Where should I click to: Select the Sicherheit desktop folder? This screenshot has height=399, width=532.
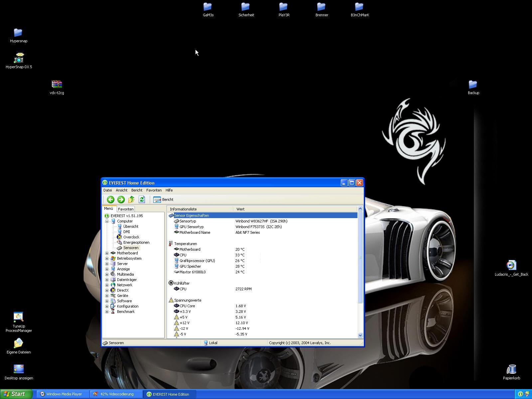coord(246,10)
